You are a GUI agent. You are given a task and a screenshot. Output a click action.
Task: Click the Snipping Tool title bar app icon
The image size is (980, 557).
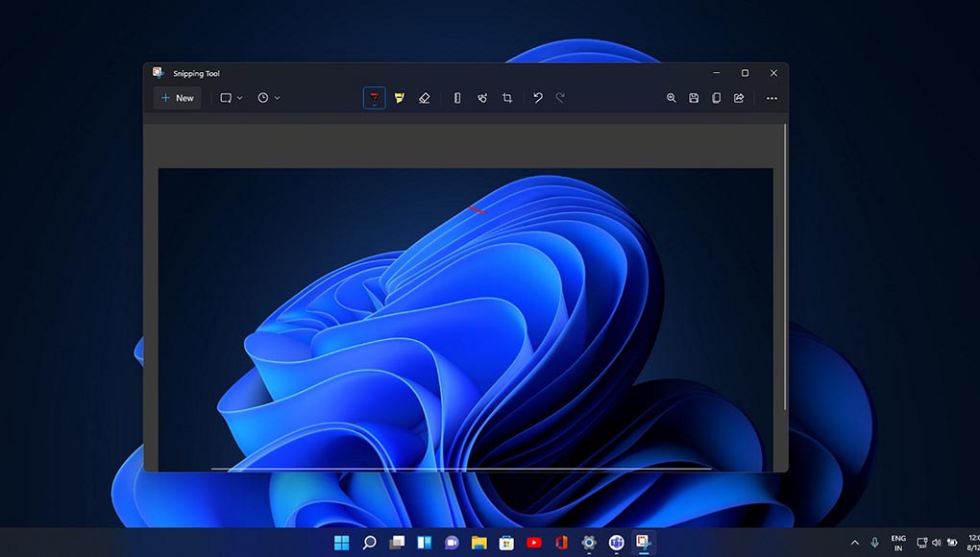coord(159,73)
